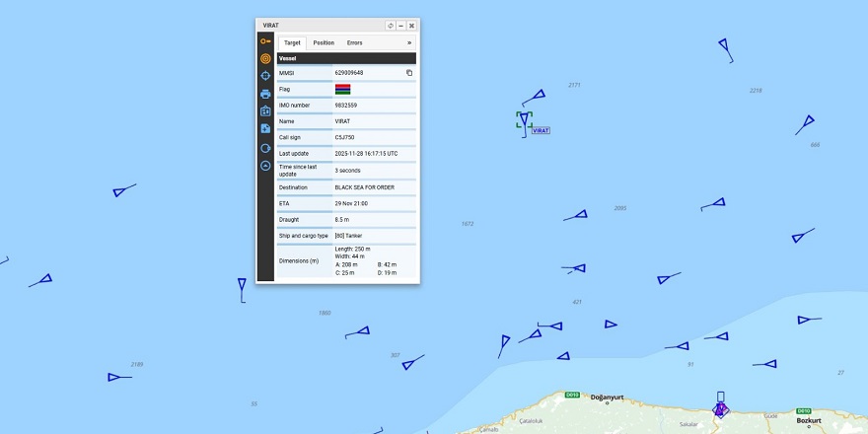Click the add-document plus icon
The width and height of the screenshot is (868, 434).
pos(265,128)
